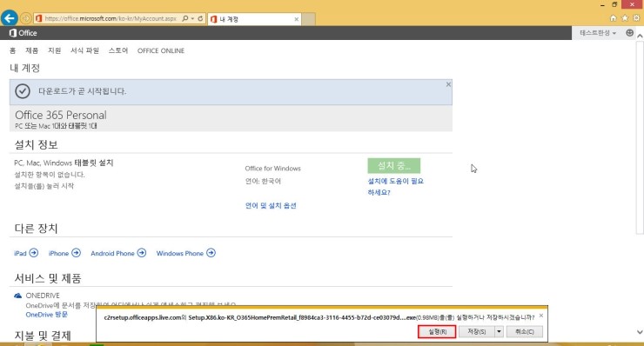Click the smiley feedback icon

tap(629, 33)
